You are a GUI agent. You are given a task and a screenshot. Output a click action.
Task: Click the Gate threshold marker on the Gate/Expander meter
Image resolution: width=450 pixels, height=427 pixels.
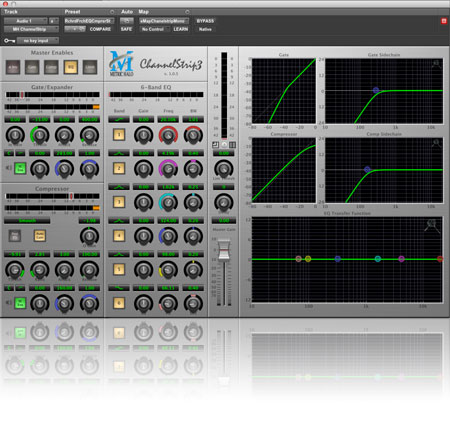click(x=22, y=95)
